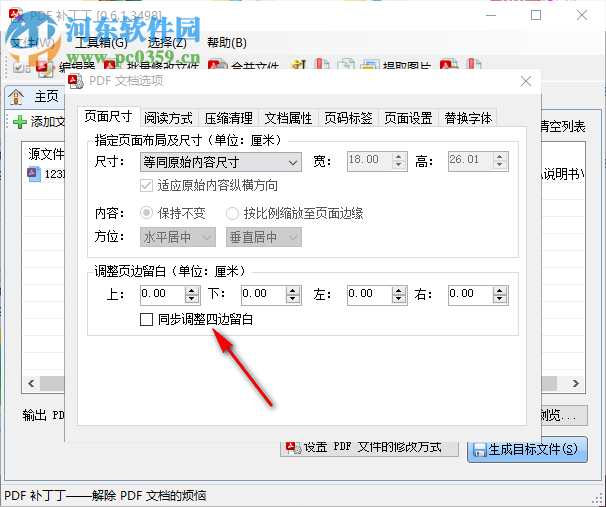Screen dimensions: 606x507
Task: Click the 高 height input field 26.01
Action: pos(471,162)
